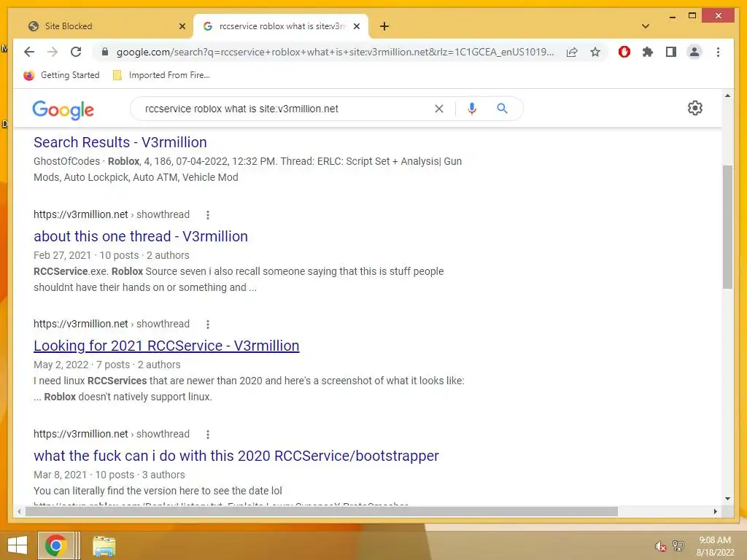Open the Imported From Fire... bookmarks folder
The height and width of the screenshot is (560, 747).
(161, 75)
